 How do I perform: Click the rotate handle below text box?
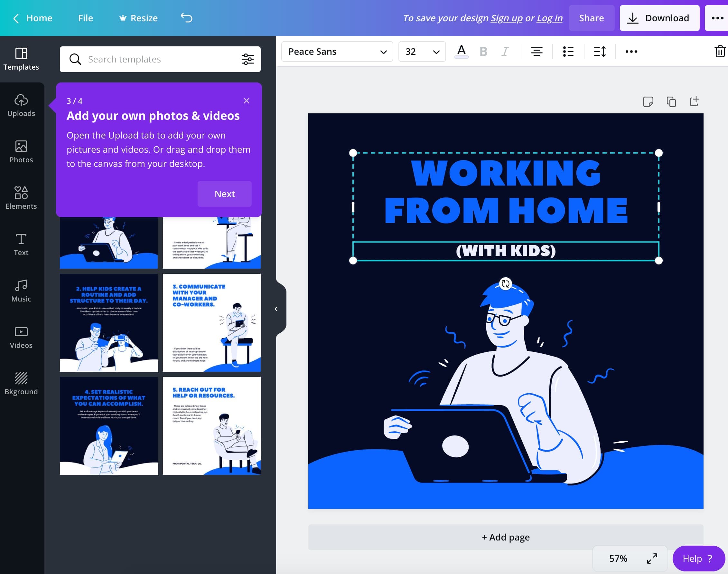(x=505, y=284)
